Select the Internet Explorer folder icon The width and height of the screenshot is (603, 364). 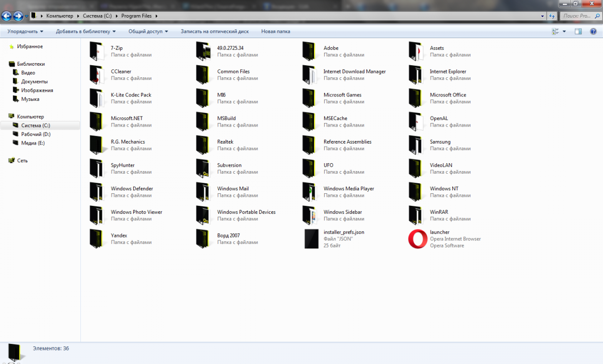416,75
